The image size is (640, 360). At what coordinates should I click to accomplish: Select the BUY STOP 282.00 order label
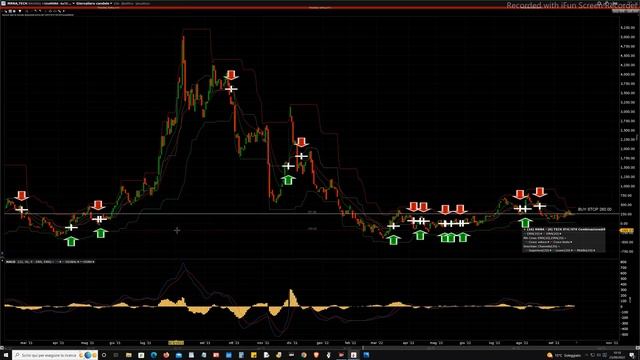594,209
